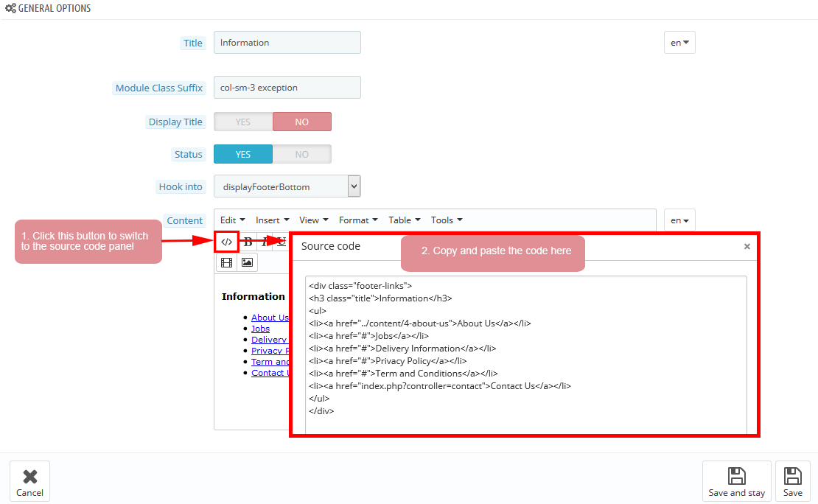Open the Privacy link in preview

tap(270, 351)
